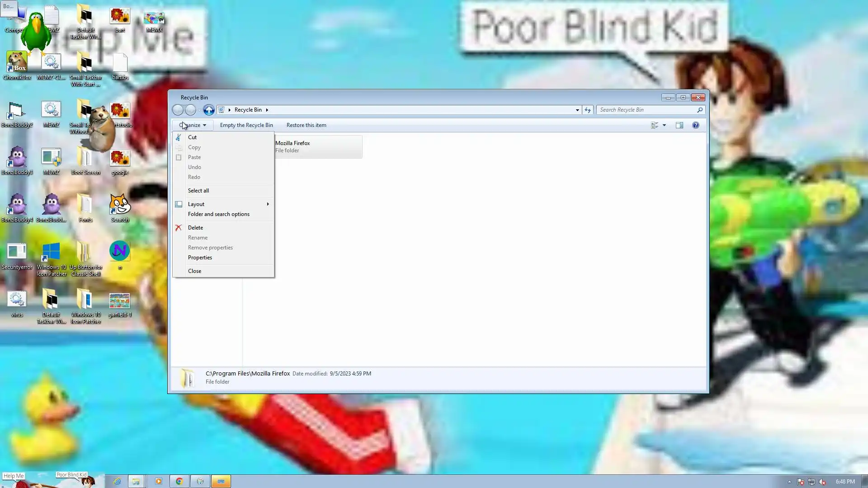Image resolution: width=868 pixels, height=488 pixels.
Task: Expand the arrow after Recycle Bin breadcrumb
Action: (x=267, y=110)
